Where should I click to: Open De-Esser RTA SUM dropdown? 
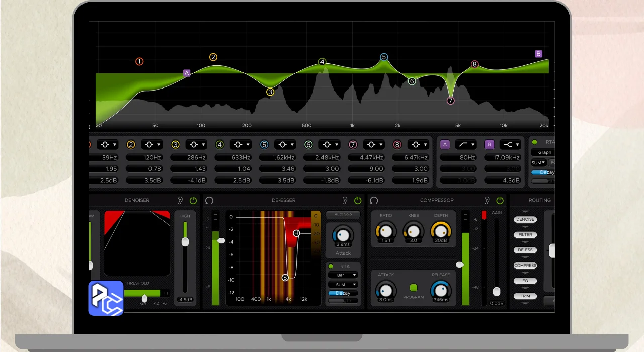[343, 285]
